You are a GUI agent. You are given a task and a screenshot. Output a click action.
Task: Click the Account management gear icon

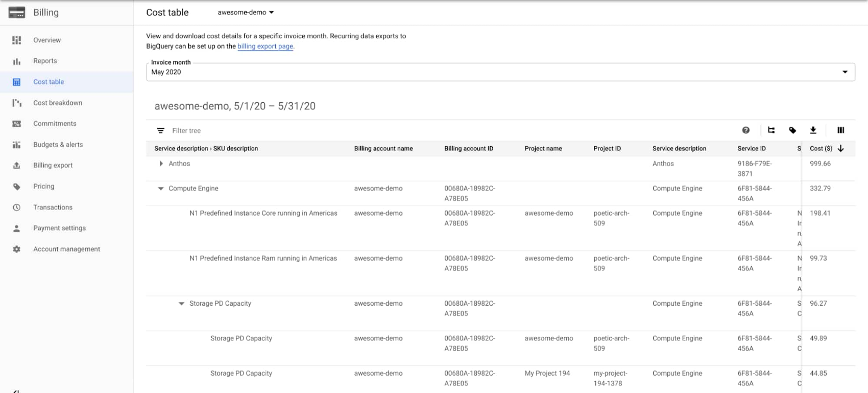[x=16, y=249]
